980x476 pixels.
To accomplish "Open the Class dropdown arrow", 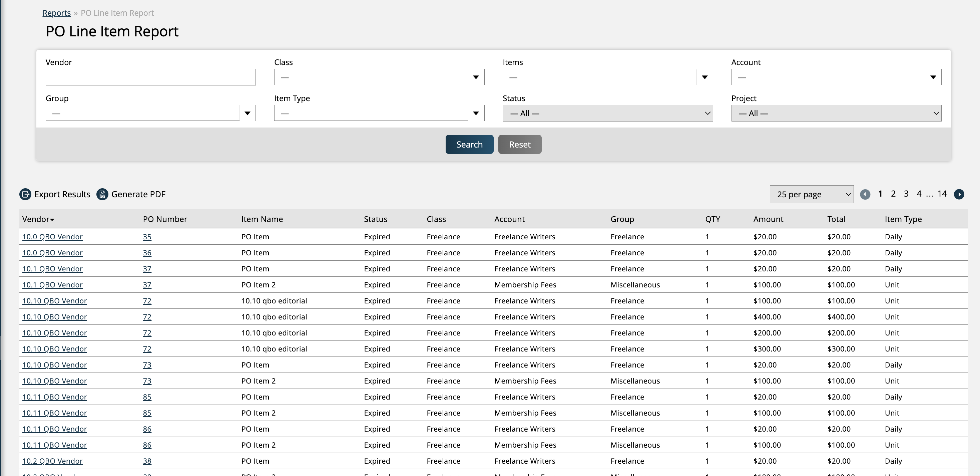I will (x=476, y=77).
